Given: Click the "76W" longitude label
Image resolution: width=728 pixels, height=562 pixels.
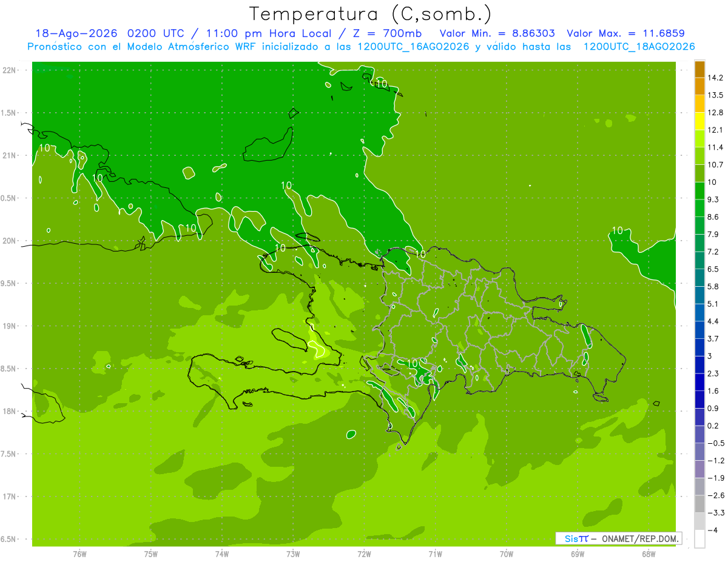Looking at the screenshot, I should click(x=79, y=554).
